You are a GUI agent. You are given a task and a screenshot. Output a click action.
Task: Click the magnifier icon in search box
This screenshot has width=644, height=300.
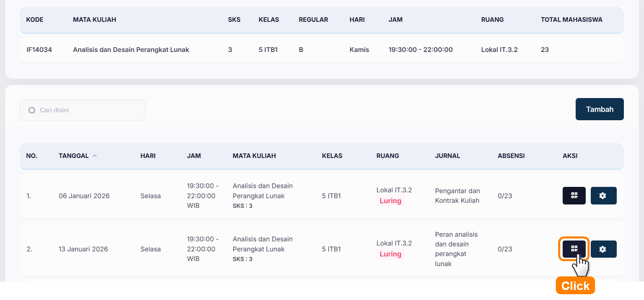coord(32,110)
